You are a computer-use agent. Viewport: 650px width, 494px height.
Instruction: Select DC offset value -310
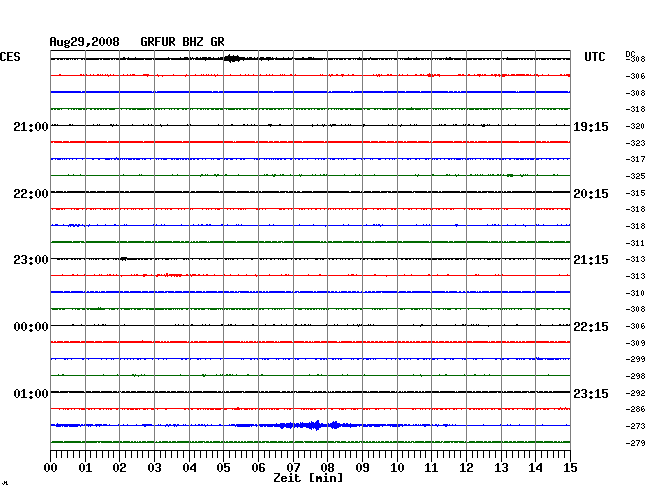point(635,293)
